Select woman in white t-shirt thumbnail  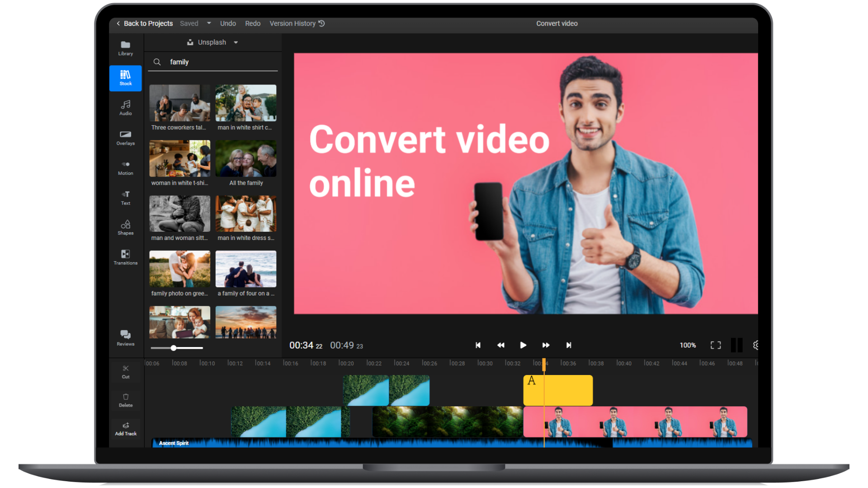pos(180,159)
